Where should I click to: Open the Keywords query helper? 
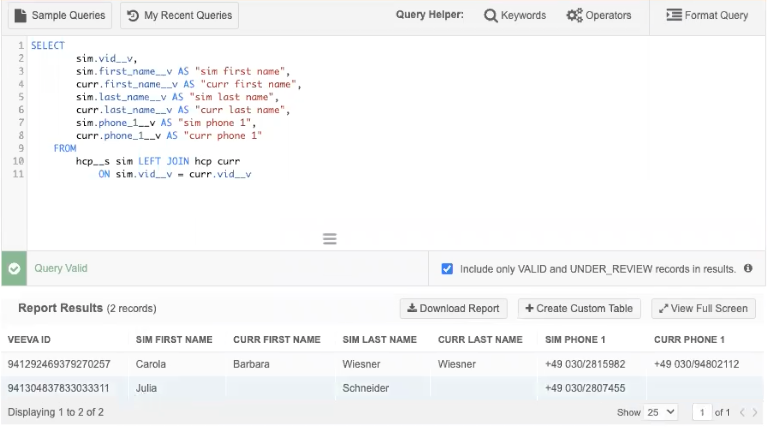click(x=515, y=15)
